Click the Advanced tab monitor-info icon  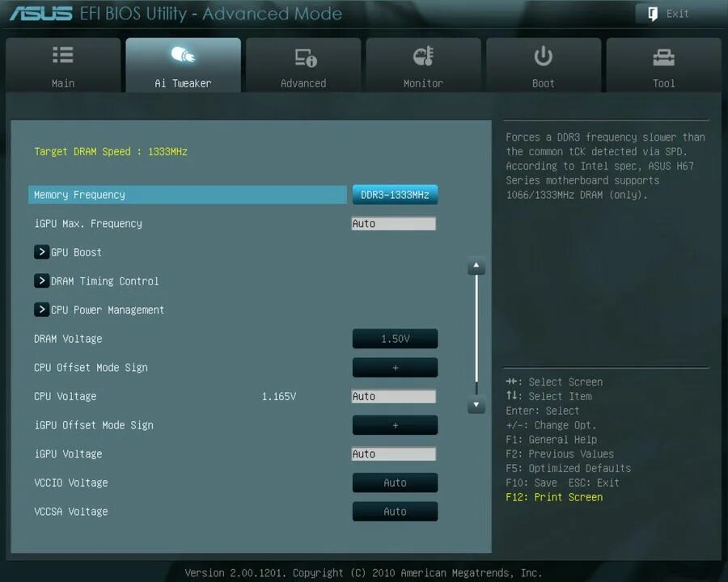(306, 57)
